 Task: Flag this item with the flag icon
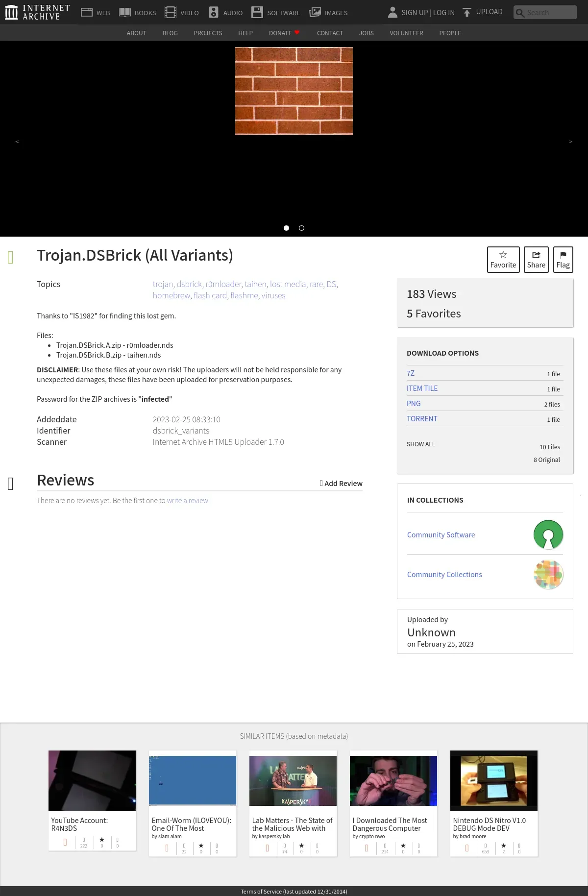(x=563, y=260)
